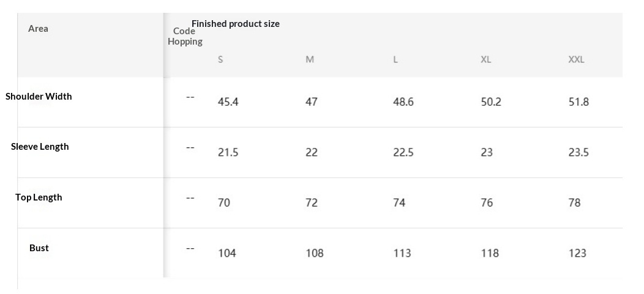The height and width of the screenshot is (294, 644).
Task: Click the Sleeve Length row label
Action: coord(40,147)
